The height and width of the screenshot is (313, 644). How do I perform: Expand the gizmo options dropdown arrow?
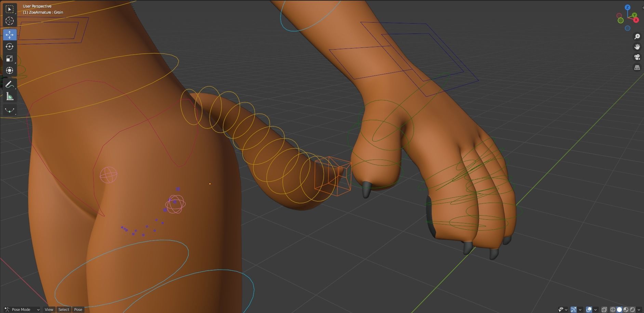(x=580, y=310)
